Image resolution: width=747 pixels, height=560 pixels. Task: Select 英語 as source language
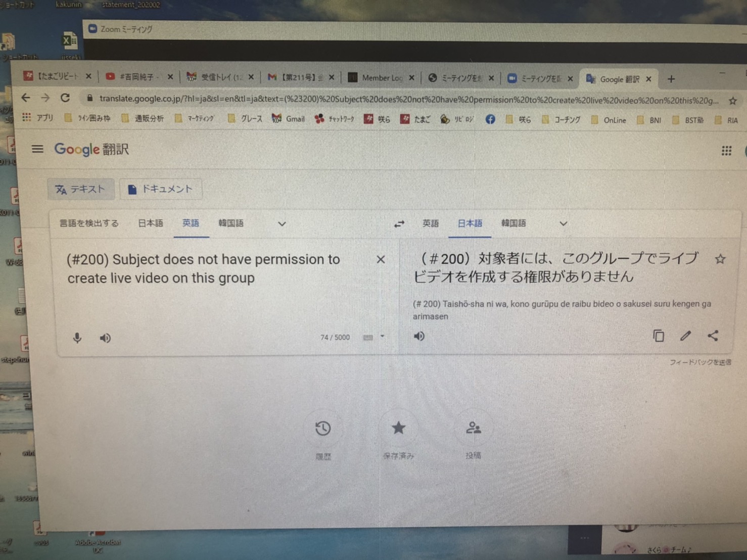[191, 223]
